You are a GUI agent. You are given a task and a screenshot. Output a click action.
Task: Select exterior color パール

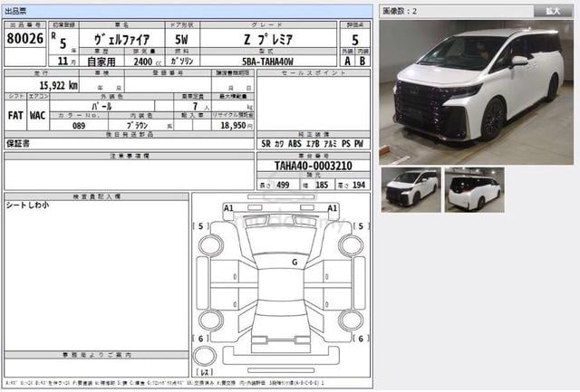tap(101, 106)
